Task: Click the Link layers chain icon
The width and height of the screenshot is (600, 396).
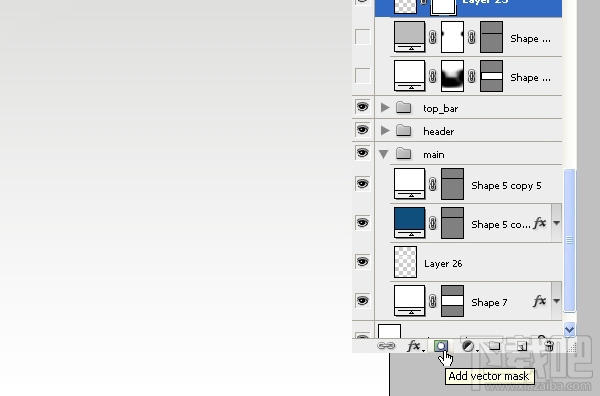Action: click(x=386, y=346)
